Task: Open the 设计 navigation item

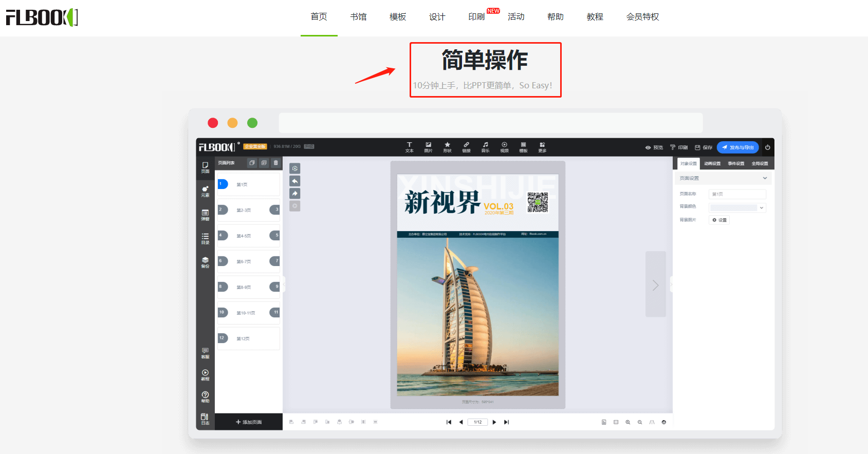Action: pyautogui.click(x=437, y=17)
